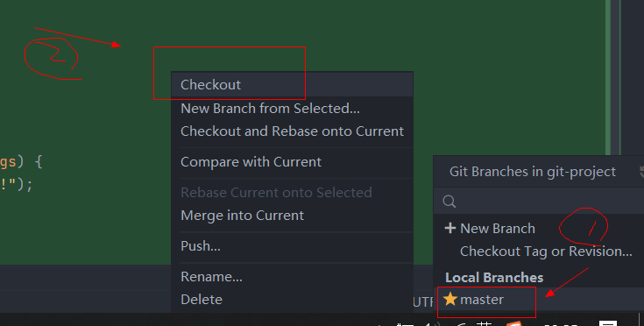Open the orange app icon in taskbar
Image resolution: width=644 pixels, height=326 pixels.
513,323
